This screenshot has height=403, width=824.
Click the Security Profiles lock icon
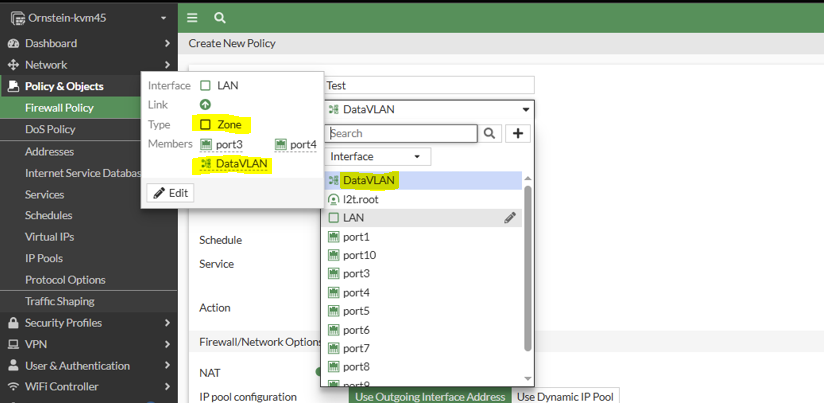click(14, 323)
